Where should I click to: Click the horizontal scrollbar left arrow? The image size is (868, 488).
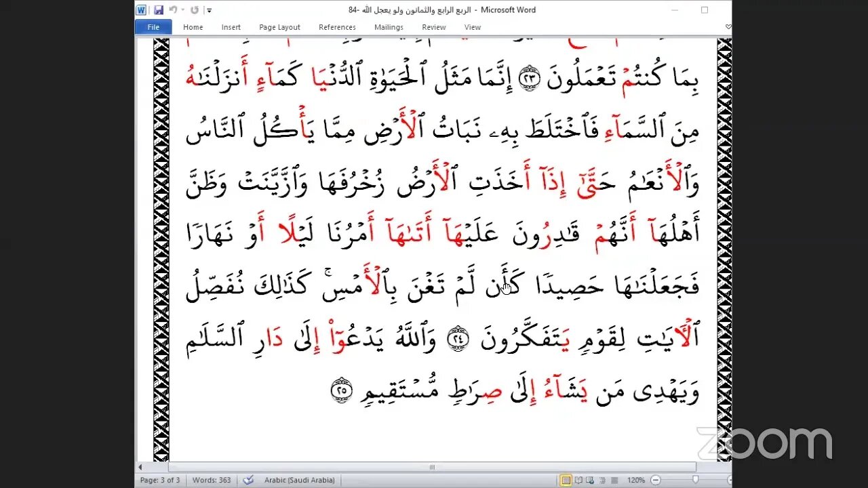click(141, 467)
